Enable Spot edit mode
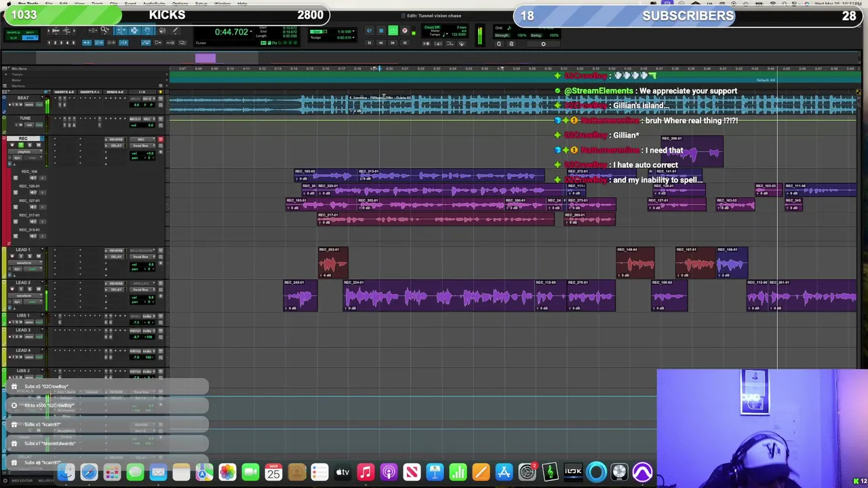The height and width of the screenshot is (488, 868). tap(30, 33)
